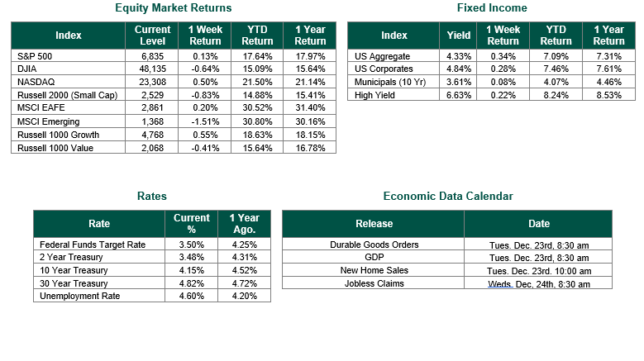
Task: Select the Federal Funds Target Rate row
Action: click(x=93, y=245)
